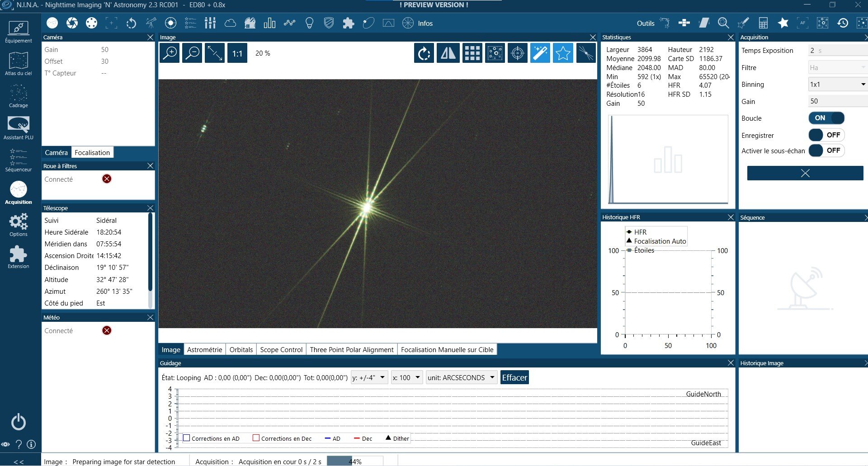Click the Acquisition progress bar at 44%

pos(355,461)
